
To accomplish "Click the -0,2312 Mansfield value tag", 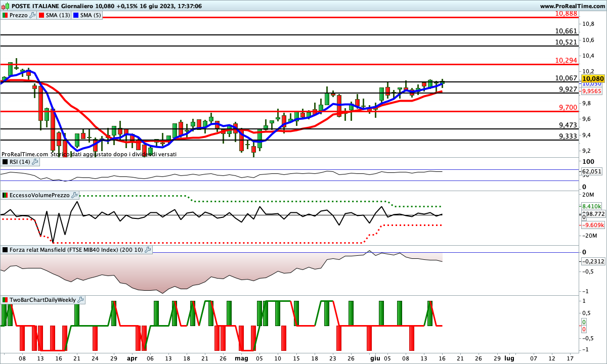I will pos(593,261).
